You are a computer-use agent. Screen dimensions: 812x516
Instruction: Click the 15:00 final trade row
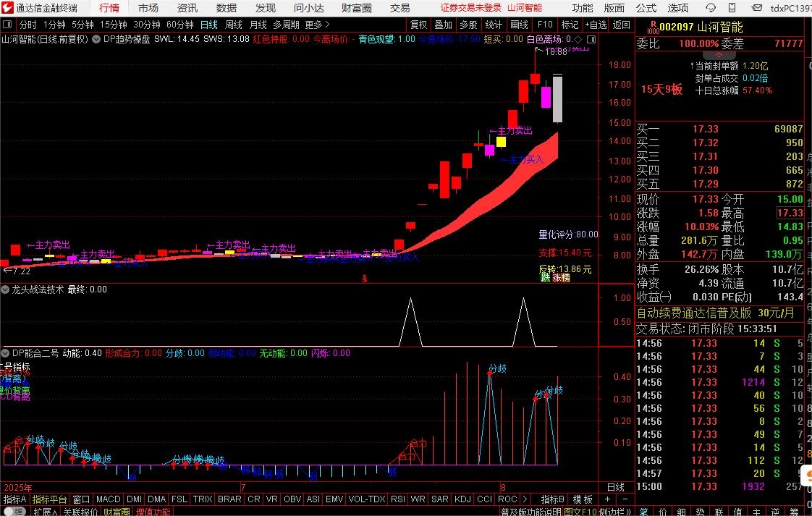point(720,486)
